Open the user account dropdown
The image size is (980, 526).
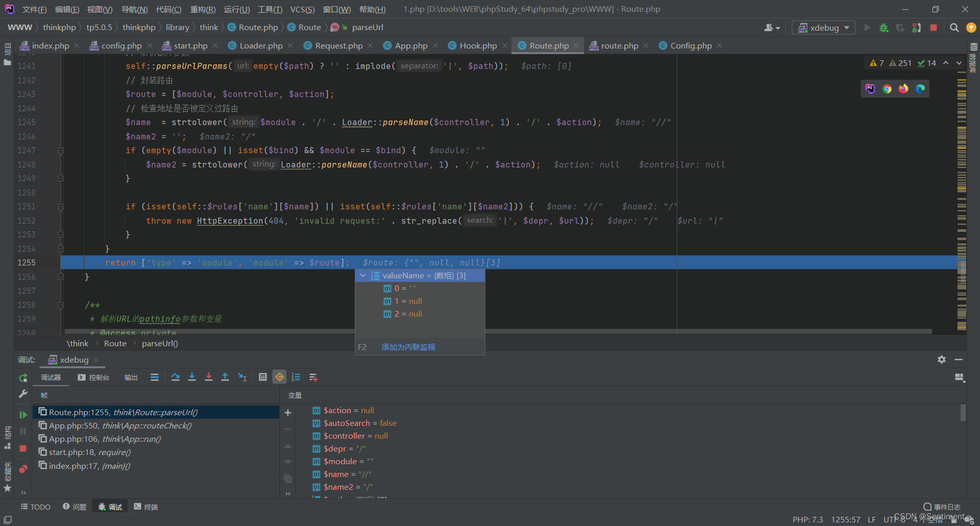pos(772,28)
